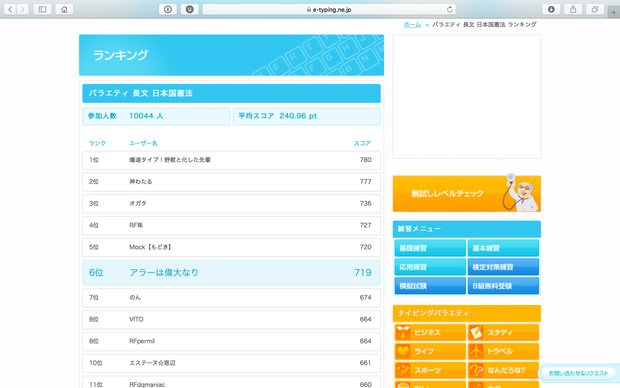The height and width of the screenshot is (388, 620).
Task: Reload page using the refresh icon
Action: (450, 9)
